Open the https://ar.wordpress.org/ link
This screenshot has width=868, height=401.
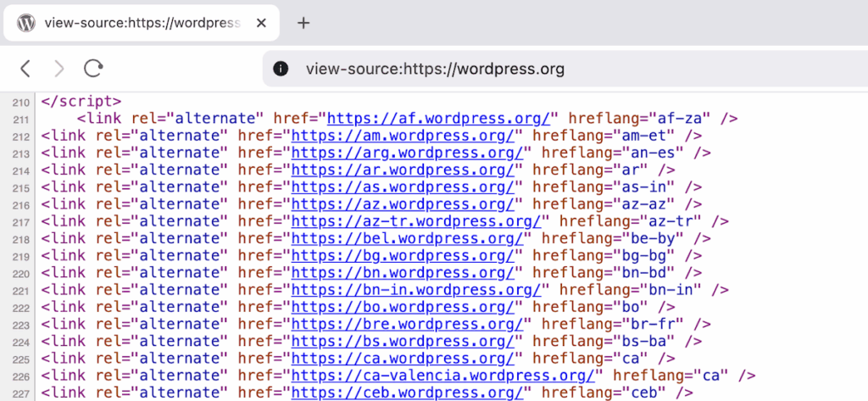click(403, 170)
